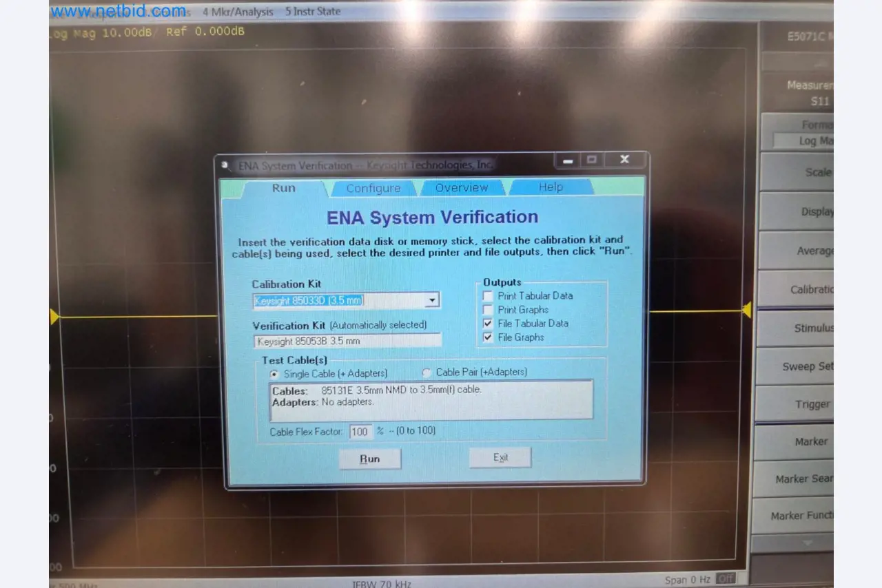The height and width of the screenshot is (588, 882).
Task: Open the Overview tab
Action: (x=461, y=188)
